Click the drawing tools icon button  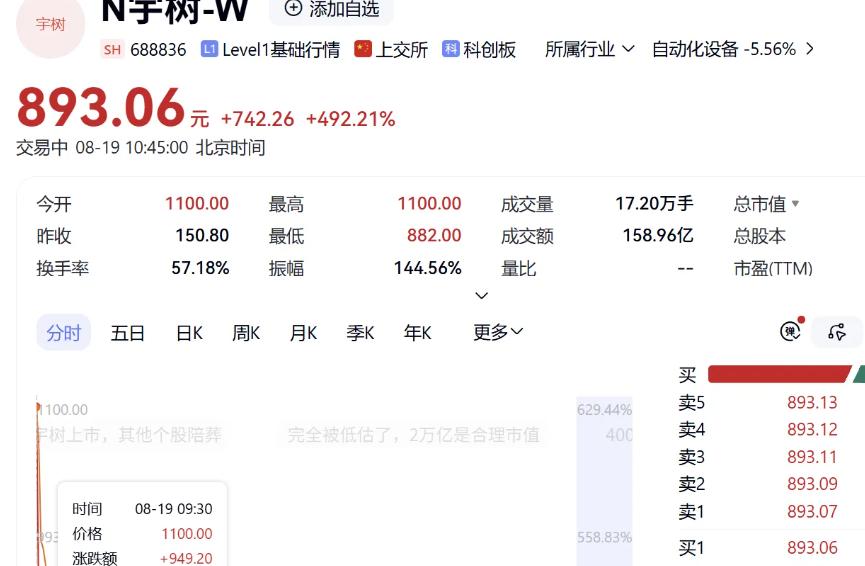(x=837, y=332)
